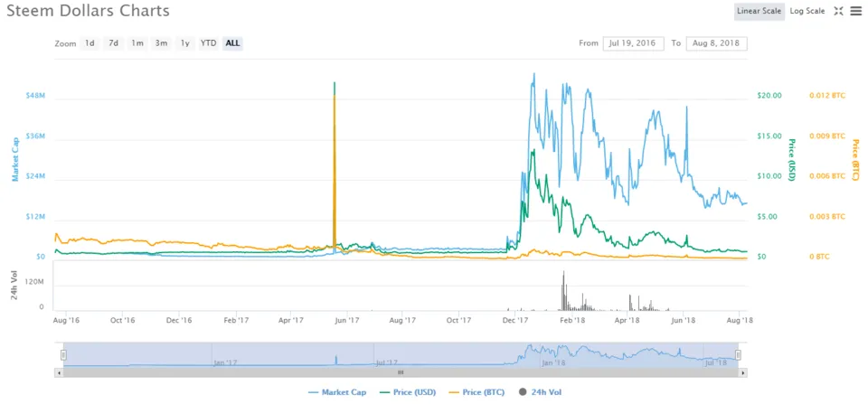Click the $36M market cap axis label
The width and height of the screenshot is (868, 404).
[35, 136]
